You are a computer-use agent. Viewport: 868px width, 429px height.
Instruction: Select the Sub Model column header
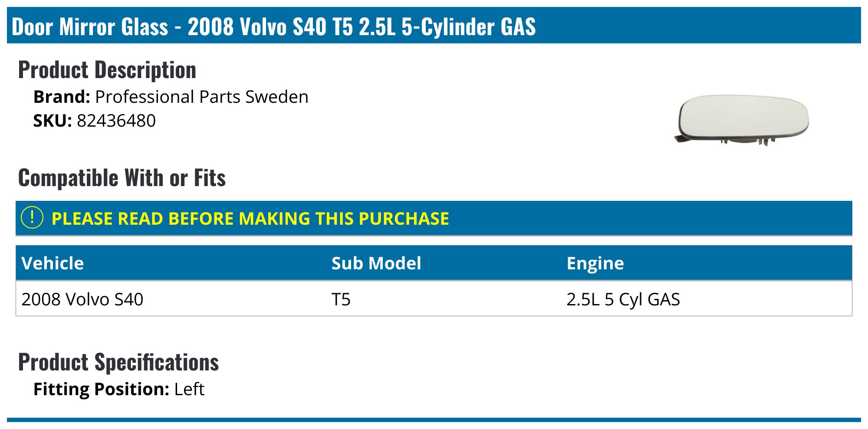pos(376,263)
